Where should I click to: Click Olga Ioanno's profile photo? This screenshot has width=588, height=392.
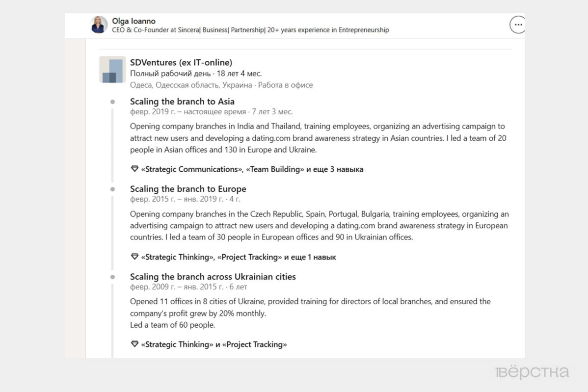coord(99,25)
